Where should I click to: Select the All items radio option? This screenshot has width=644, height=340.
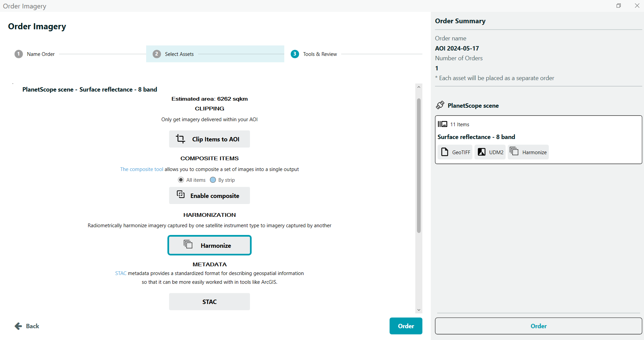click(181, 180)
